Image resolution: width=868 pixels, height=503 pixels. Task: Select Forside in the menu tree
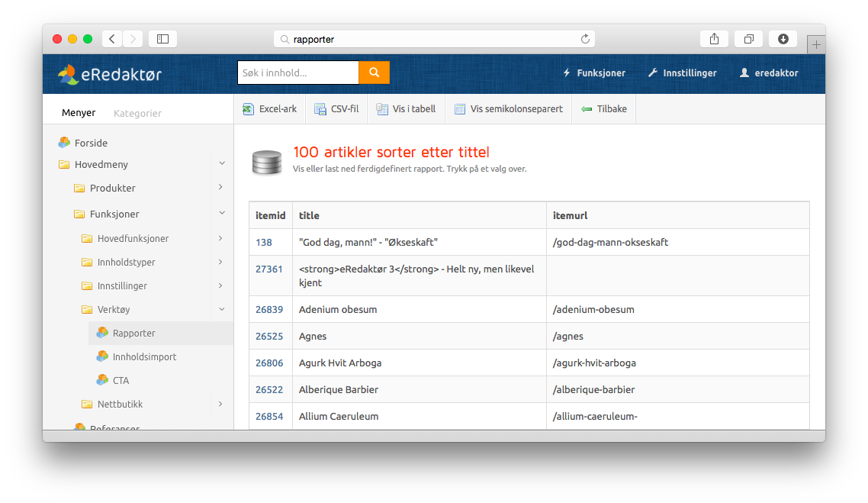tap(91, 143)
